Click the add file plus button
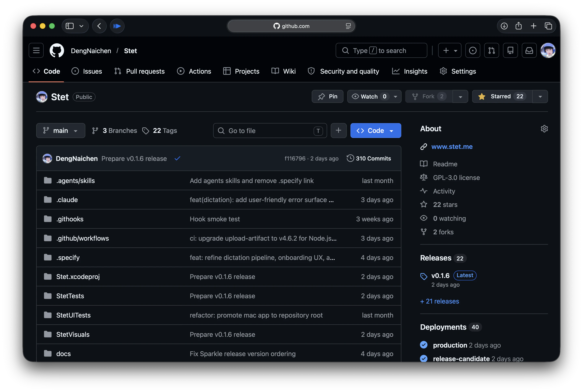The width and height of the screenshot is (583, 392). 338,130
